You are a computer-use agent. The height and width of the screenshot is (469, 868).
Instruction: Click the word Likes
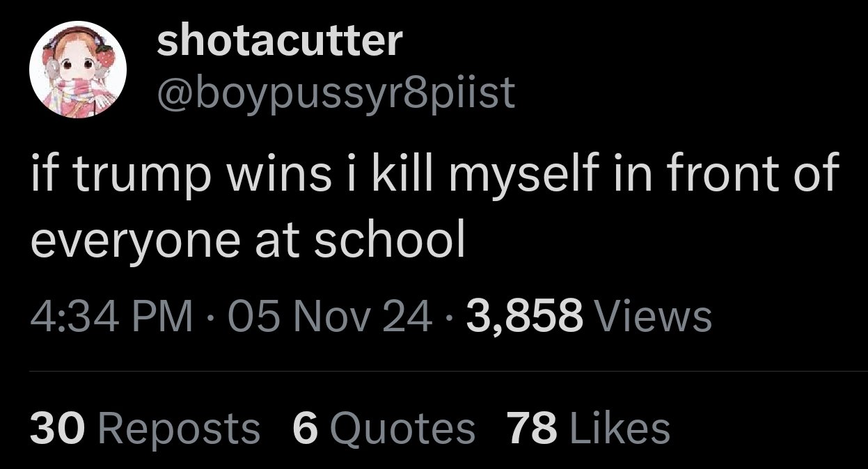pos(620,427)
